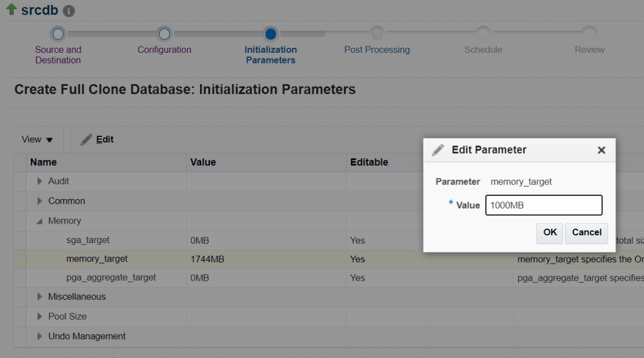Expand the Miscellaneous parameter group
Image resolution: width=644 pixels, height=358 pixels.
(40, 297)
